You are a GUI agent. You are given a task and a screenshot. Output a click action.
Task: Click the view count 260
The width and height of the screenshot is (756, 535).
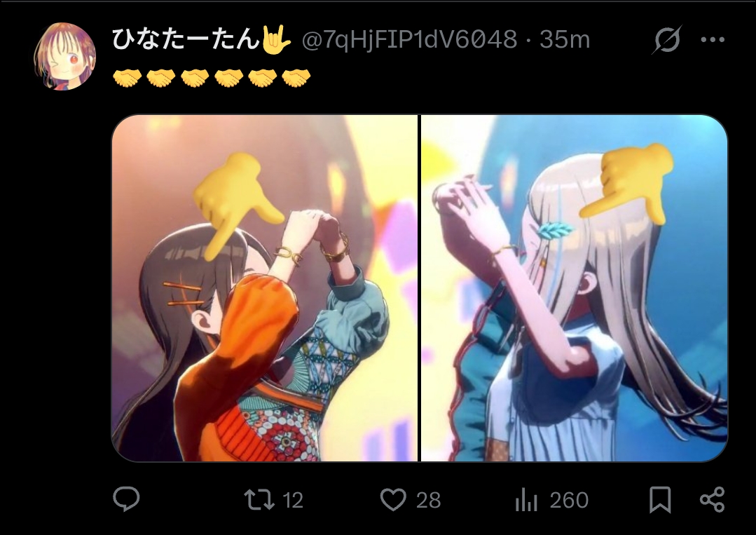pyautogui.click(x=570, y=500)
